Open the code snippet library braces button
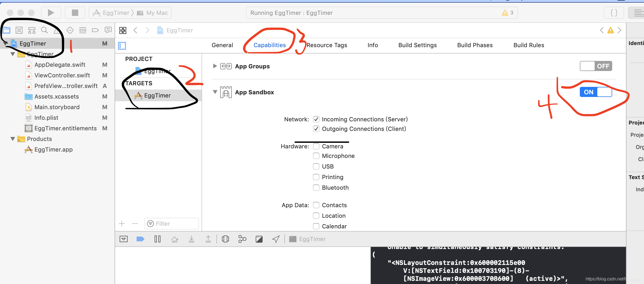 click(614, 13)
